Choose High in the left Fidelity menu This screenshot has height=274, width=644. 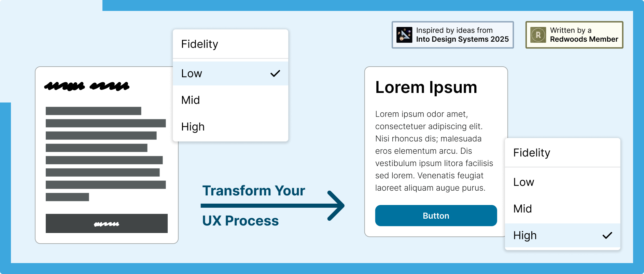(x=230, y=127)
